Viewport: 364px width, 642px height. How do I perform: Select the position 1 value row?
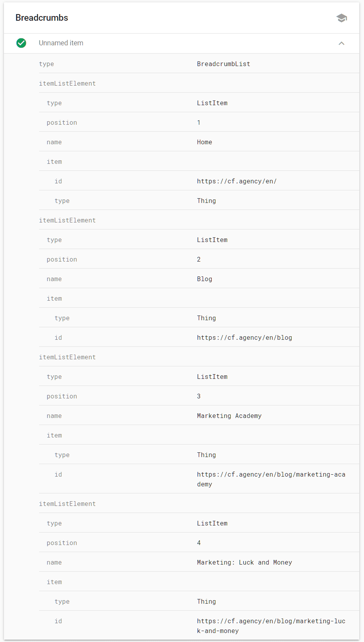pyautogui.click(x=199, y=122)
